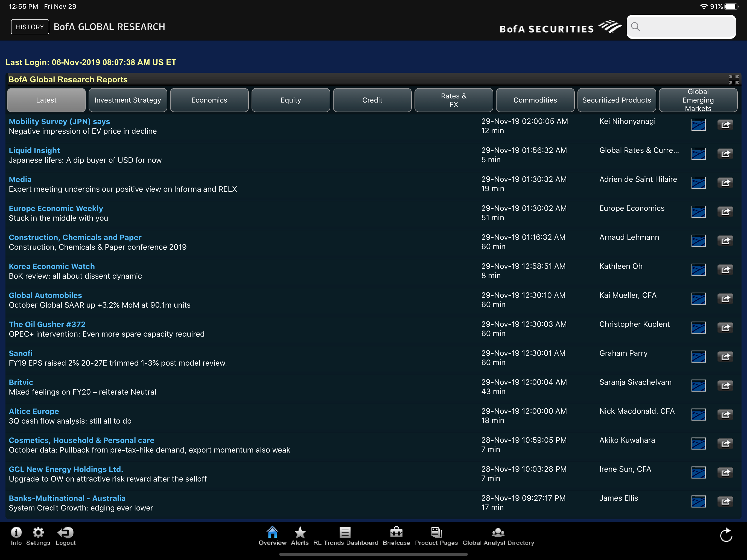Open Cosmetics, Household & Personal care link

(81, 441)
